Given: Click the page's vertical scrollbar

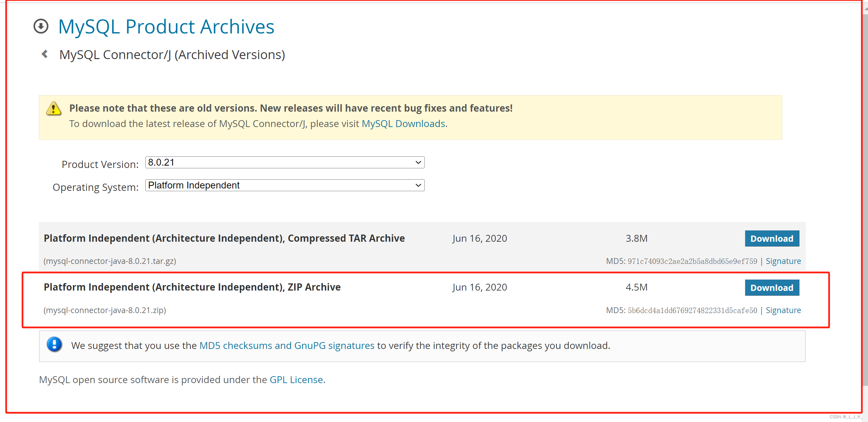Looking at the screenshot, I should point(865,205).
